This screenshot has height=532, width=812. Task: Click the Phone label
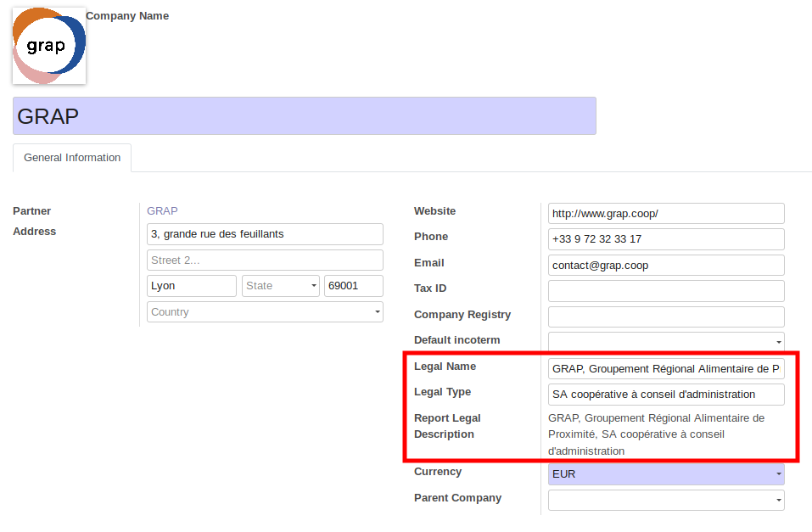(x=431, y=237)
